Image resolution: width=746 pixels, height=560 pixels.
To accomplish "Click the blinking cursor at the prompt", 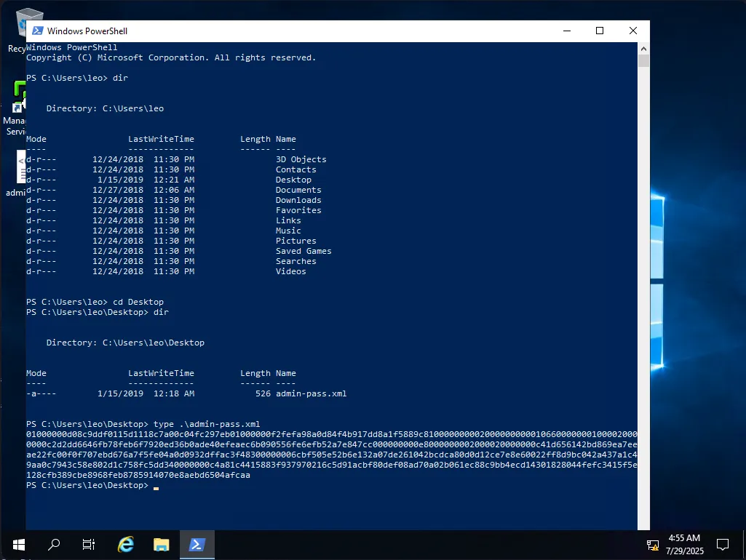I will [156, 487].
